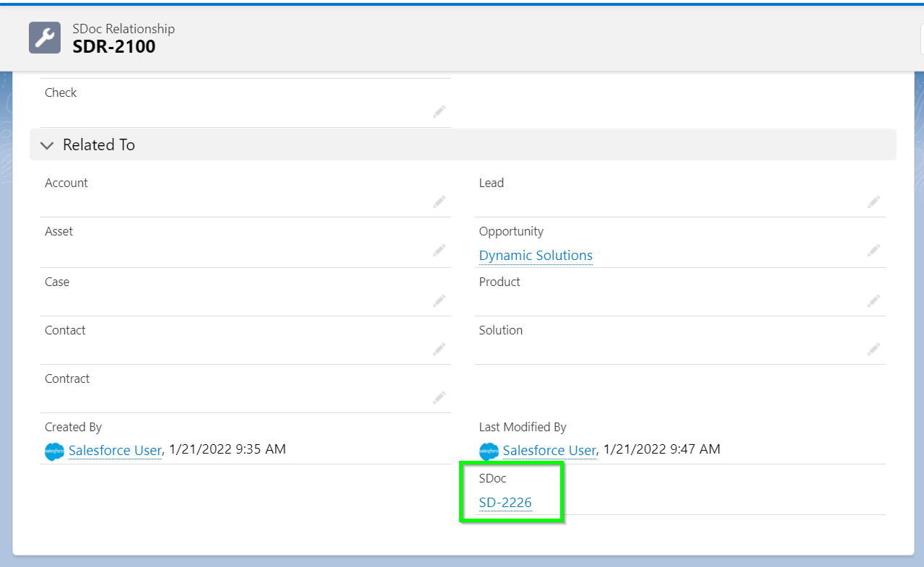Click the Opportunity field label
924x567 pixels.
(x=511, y=231)
